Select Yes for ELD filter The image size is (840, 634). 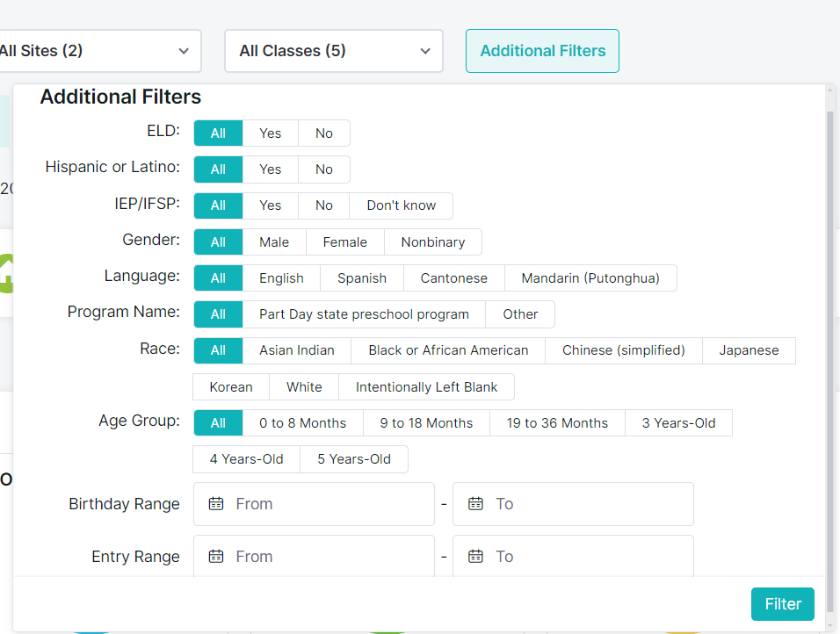click(270, 133)
